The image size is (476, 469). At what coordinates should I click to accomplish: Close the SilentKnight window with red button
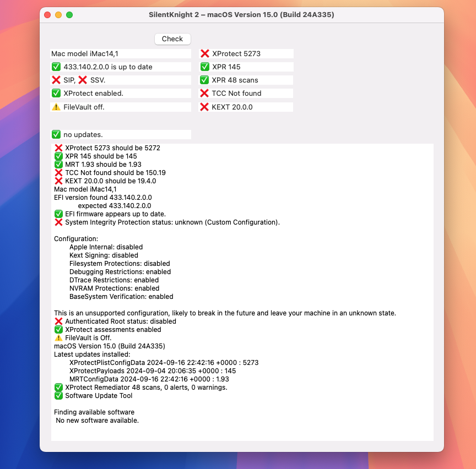47,15
